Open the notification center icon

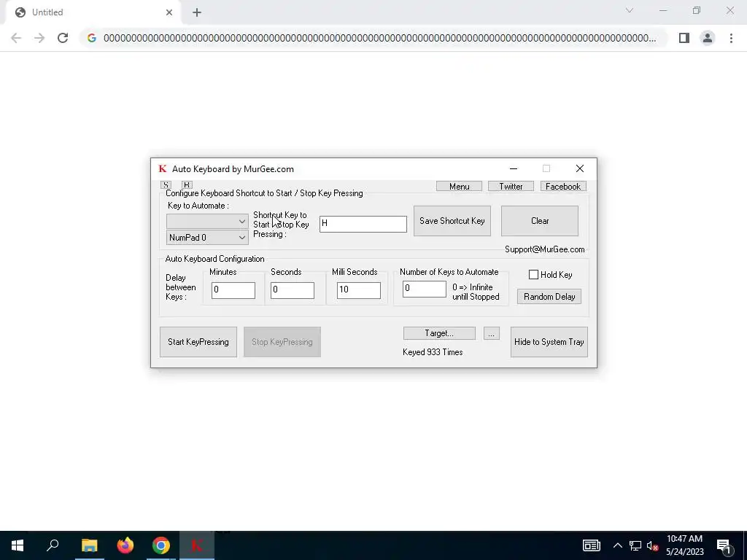pos(724,545)
